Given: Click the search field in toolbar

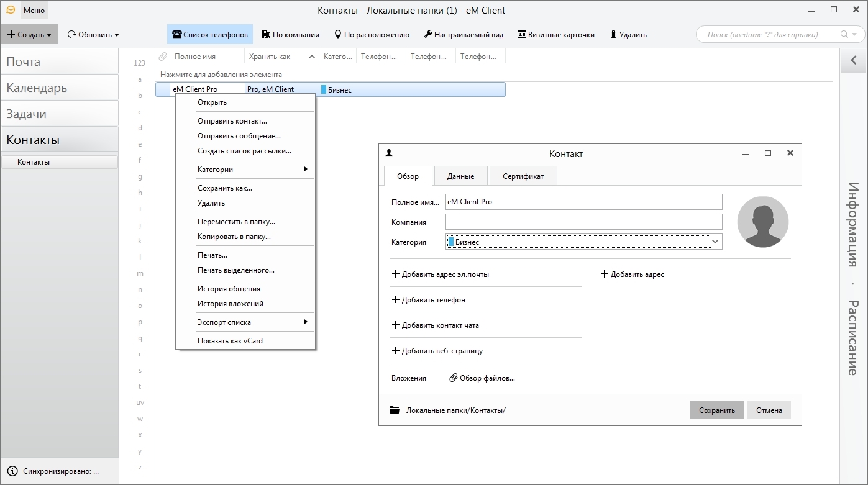Looking at the screenshot, I should [769, 35].
